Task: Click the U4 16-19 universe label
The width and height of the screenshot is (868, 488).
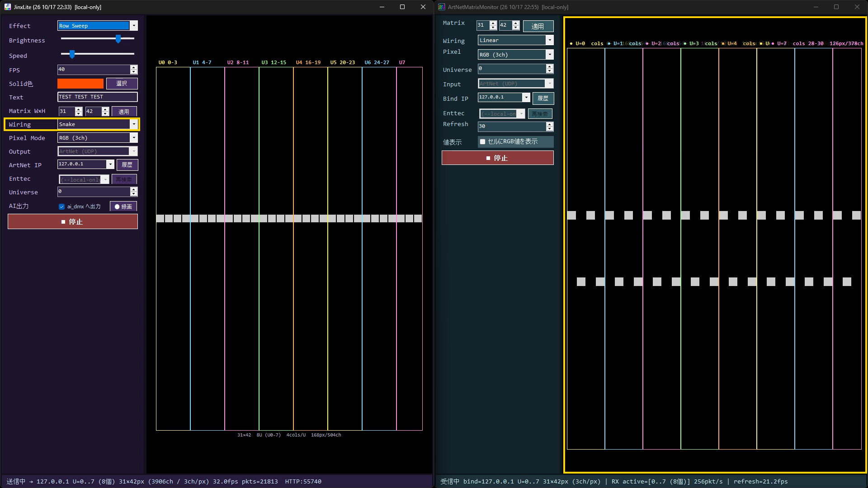Action: click(x=308, y=62)
